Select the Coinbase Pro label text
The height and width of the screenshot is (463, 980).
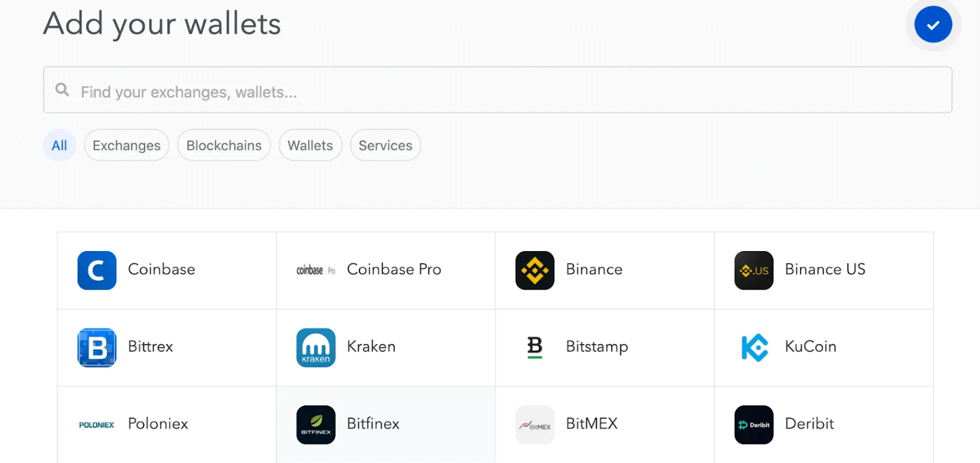[394, 269]
